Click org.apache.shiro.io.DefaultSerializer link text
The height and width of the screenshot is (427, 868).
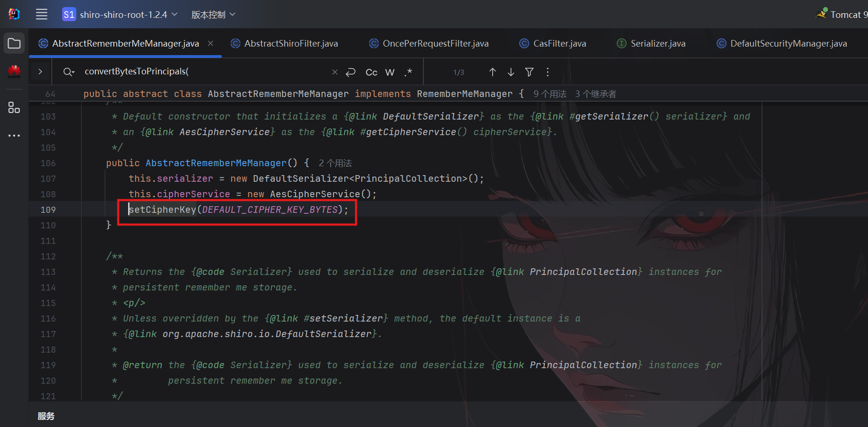point(267,334)
